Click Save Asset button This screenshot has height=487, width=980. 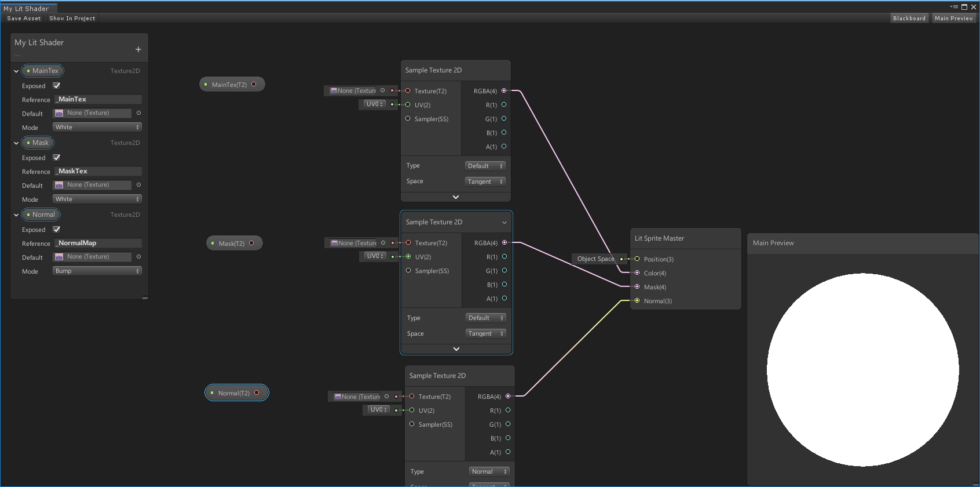pyautogui.click(x=24, y=19)
